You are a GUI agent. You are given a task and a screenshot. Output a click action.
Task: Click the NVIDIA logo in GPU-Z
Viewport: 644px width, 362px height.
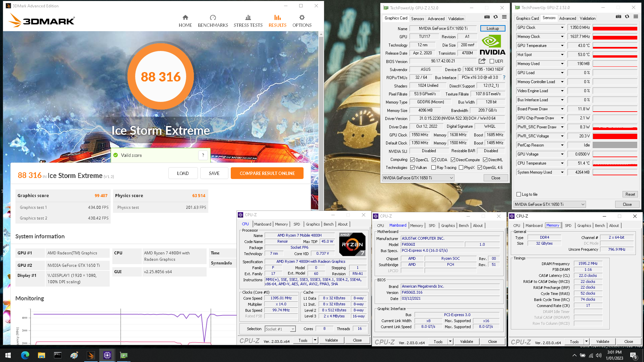point(492,45)
